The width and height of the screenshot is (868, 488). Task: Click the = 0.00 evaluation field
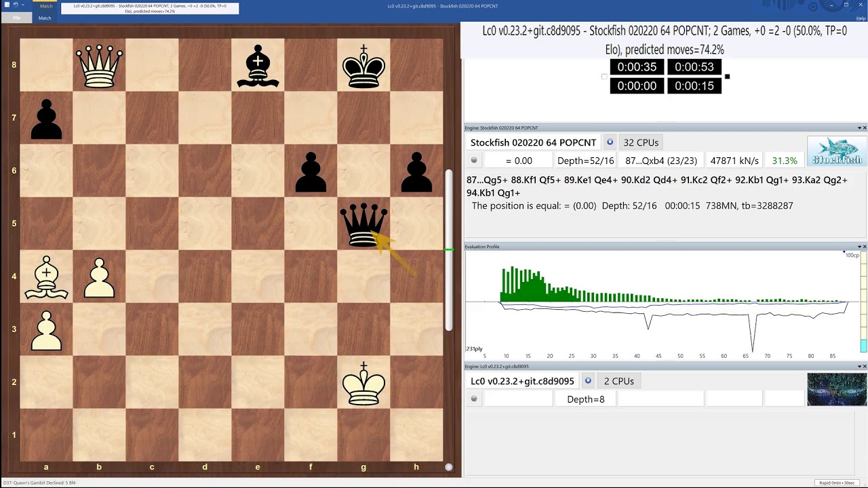[x=519, y=161]
